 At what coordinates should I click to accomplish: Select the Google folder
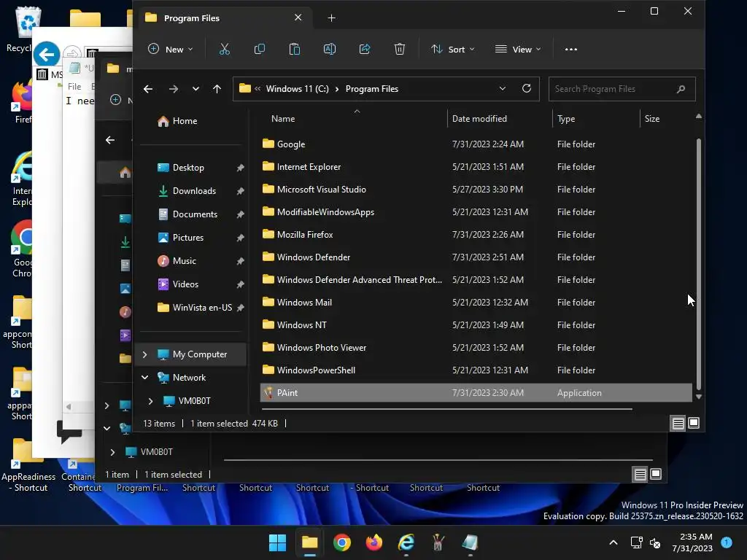click(476, 144)
